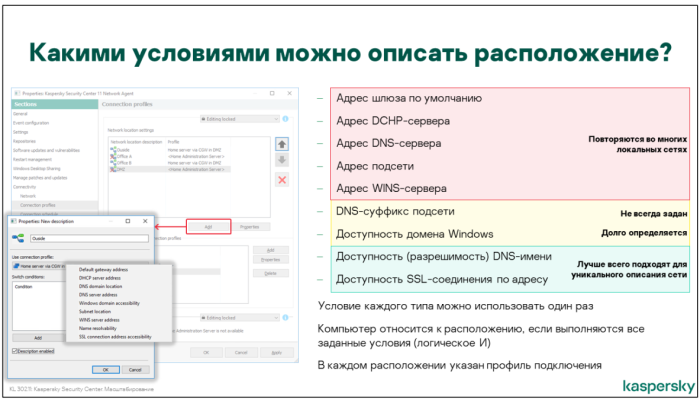The width and height of the screenshot is (700, 403).
Task: Select the Event configuration section
Action: pos(31,123)
